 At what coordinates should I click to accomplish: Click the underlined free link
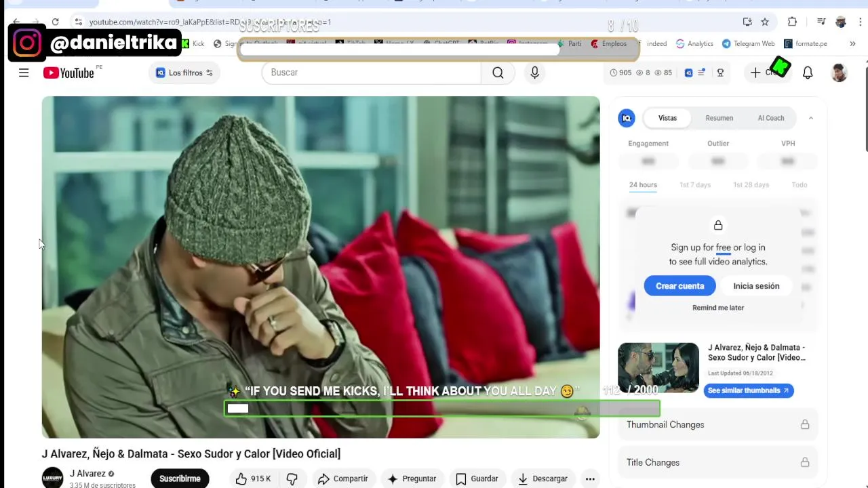click(x=724, y=247)
